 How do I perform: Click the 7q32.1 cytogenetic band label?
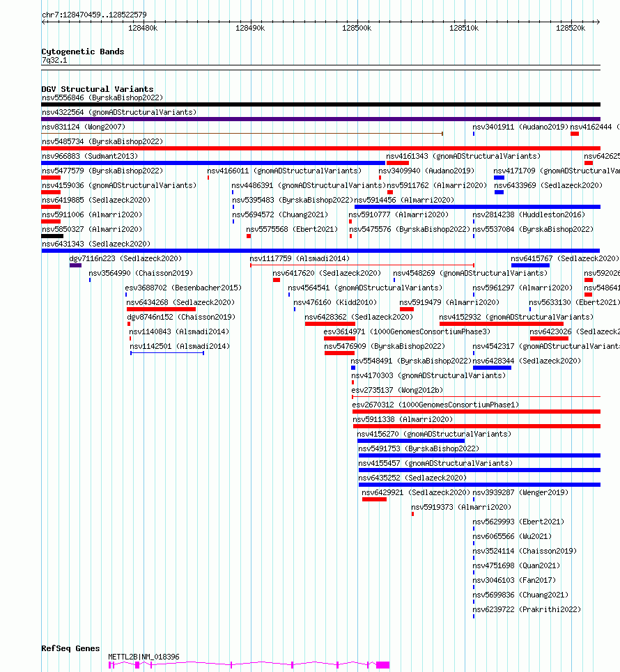[x=54, y=60]
